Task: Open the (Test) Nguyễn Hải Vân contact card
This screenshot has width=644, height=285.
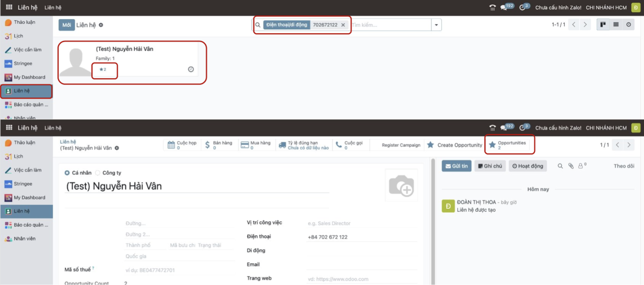Action: pos(128,59)
